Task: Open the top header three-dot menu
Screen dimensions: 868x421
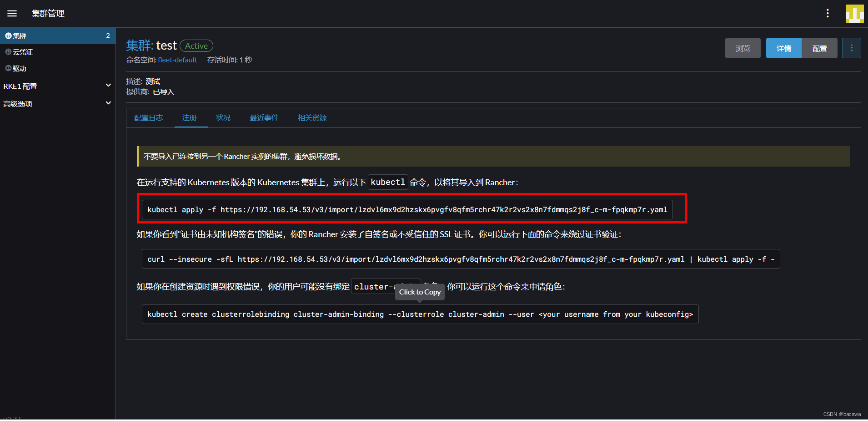Action: (828, 14)
